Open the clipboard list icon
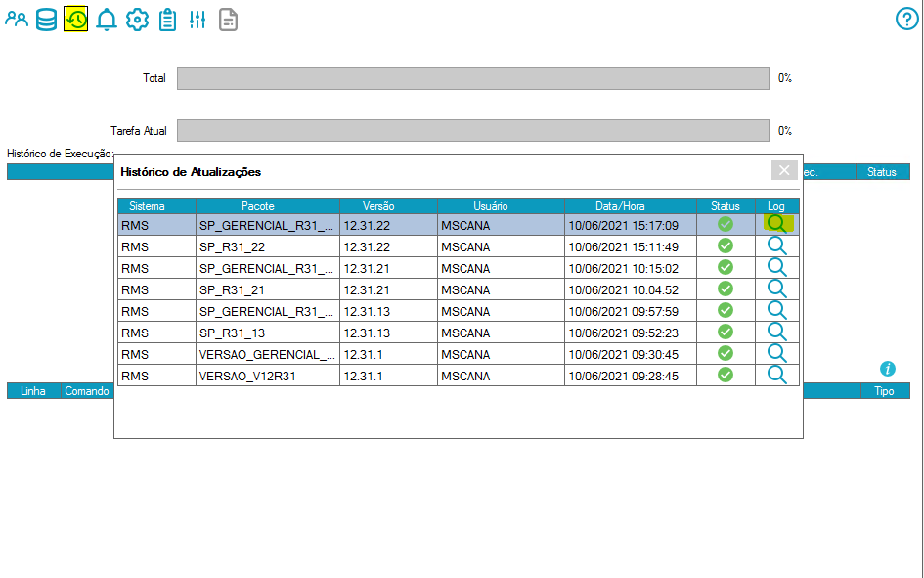 tap(167, 20)
